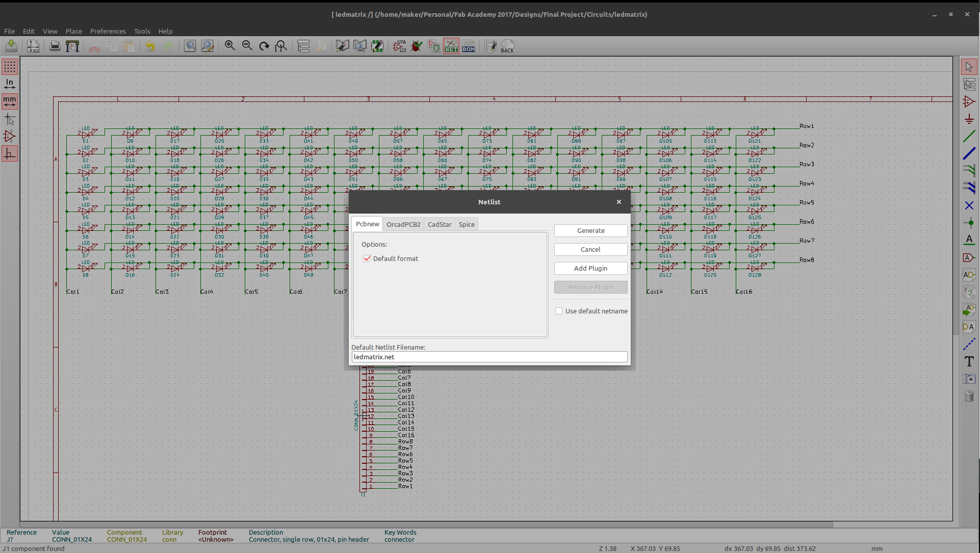Fit schematic to screen
The width and height of the screenshot is (980, 553).
(281, 46)
